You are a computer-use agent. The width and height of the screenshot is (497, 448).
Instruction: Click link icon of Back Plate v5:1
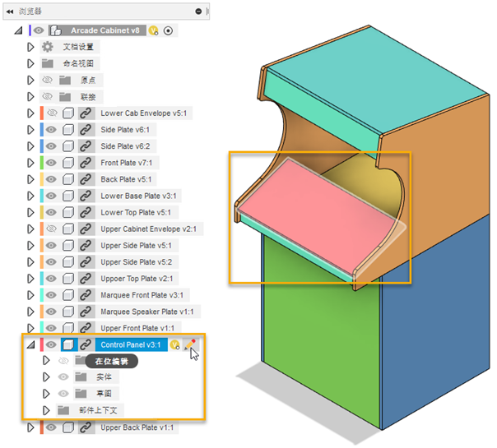(86, 179)
